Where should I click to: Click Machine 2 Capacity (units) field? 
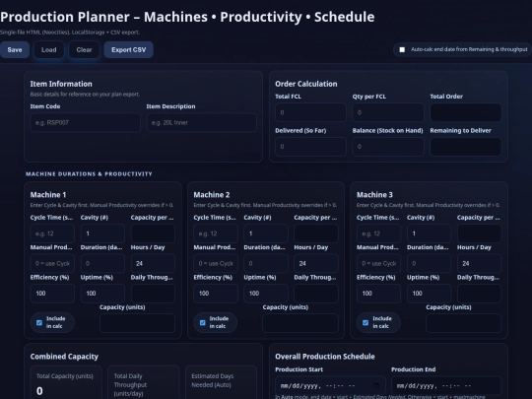click(300, 323)
